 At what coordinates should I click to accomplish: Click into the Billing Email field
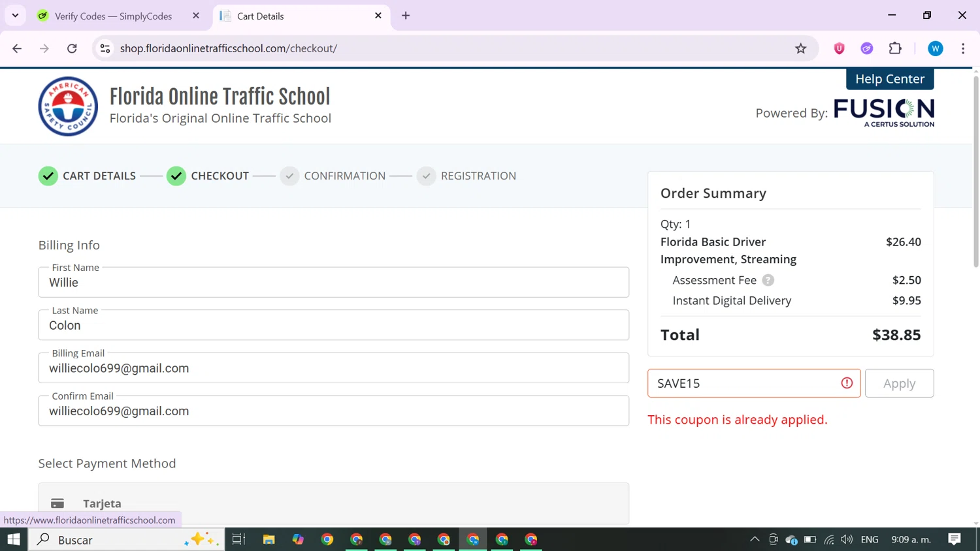click(x=333, y=368)
